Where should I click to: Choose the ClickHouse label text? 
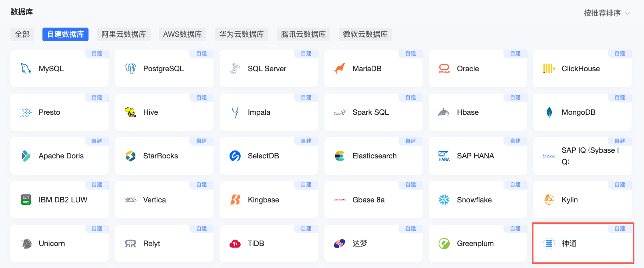coord(581,69)
